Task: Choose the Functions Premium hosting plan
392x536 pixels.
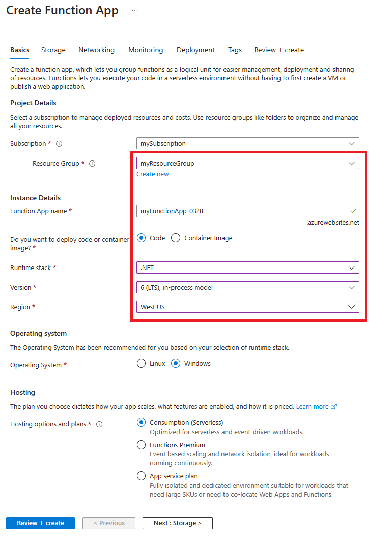Action: pos(141,445)
